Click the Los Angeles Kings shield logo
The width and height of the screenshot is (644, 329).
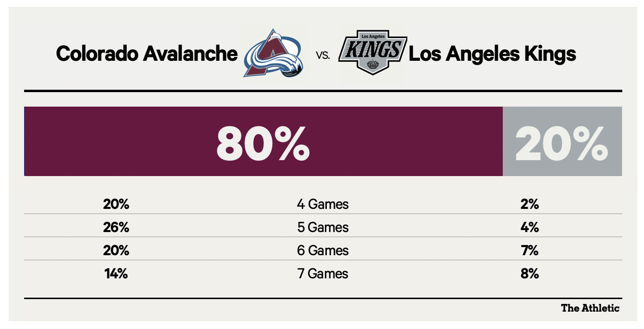[373, 52]
